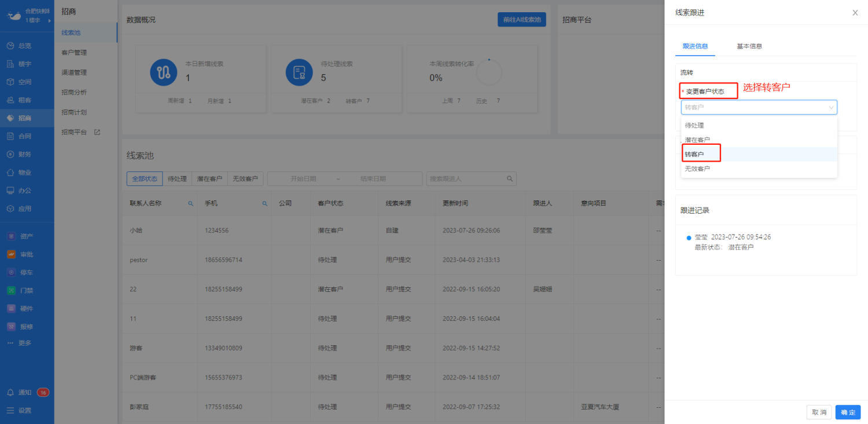Choose 无效客户 in the status dropdown list
Image resolution: width=868 pixels, height=424 pixels.
tap(759, 169)
